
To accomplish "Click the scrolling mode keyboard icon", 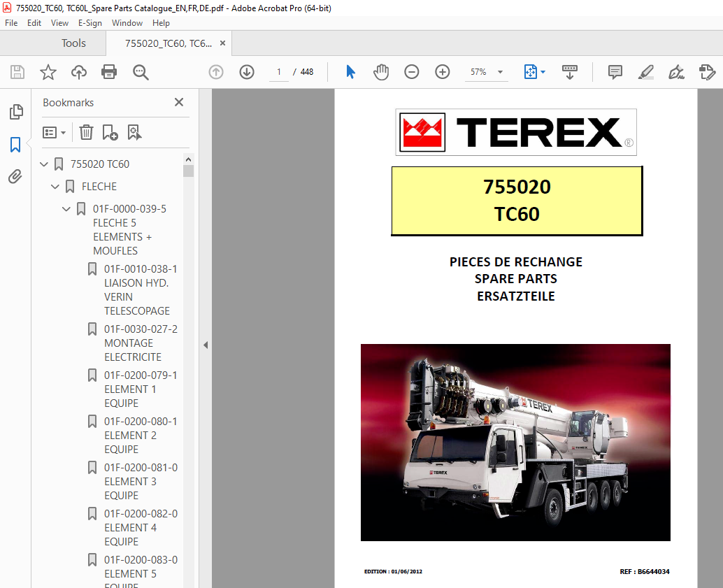I will (570, 72).
